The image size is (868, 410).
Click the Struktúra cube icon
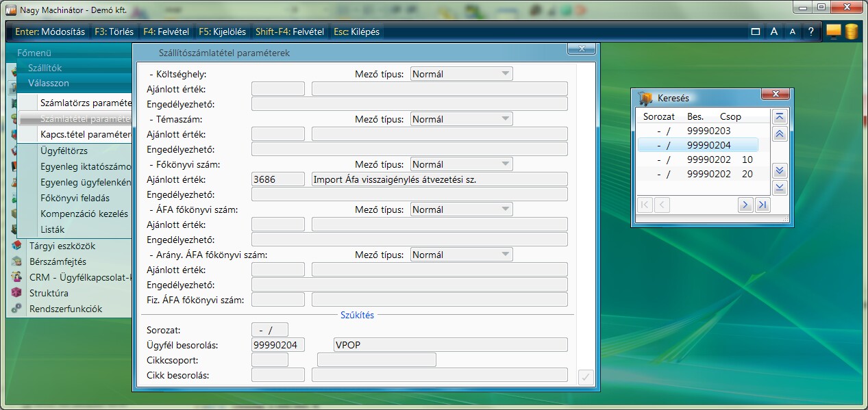pyautogui.click(x=16, y=293)
